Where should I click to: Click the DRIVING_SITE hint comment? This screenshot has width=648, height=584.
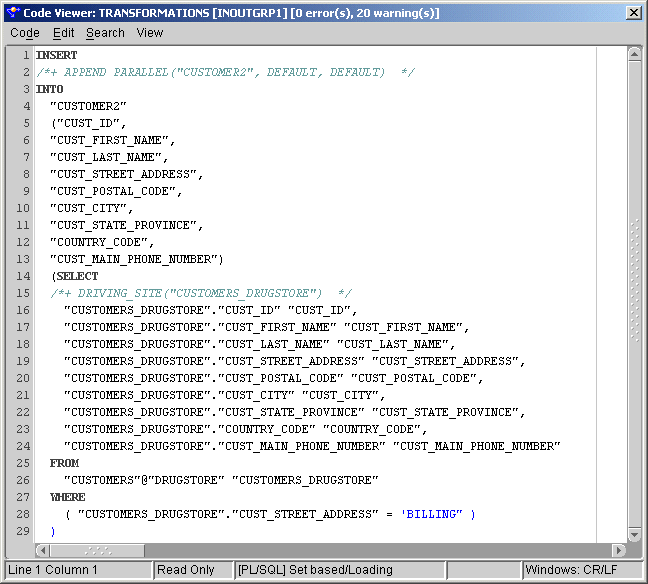[201, 293]
